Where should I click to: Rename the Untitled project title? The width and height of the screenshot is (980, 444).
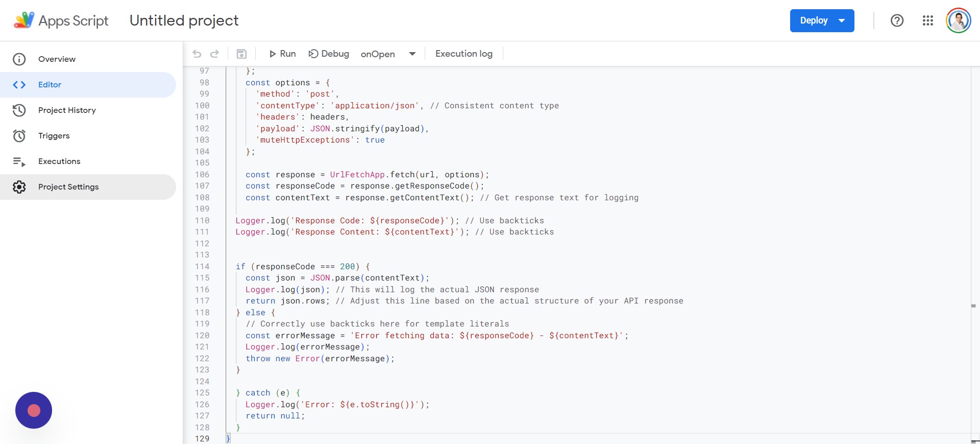point(184,20)
